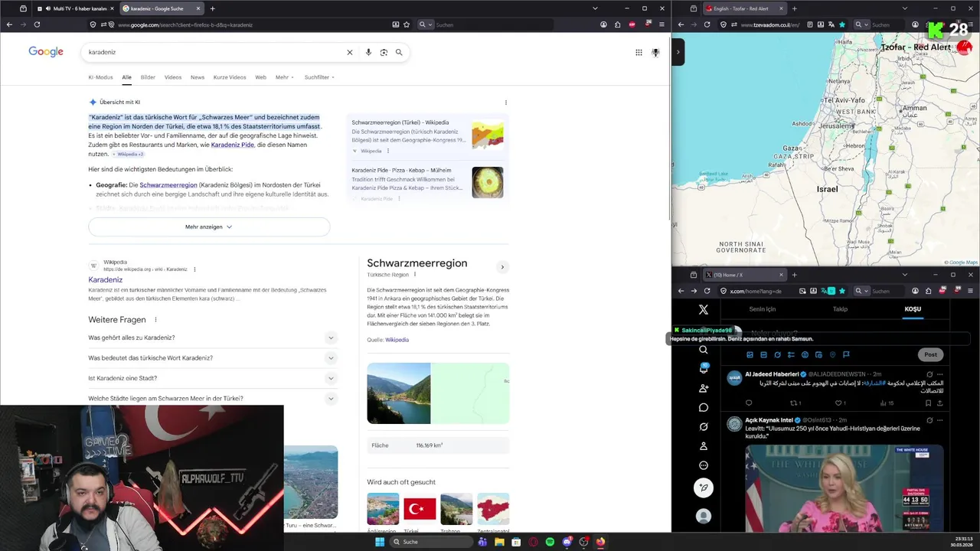The height and width of the screenshot is (551, 980).
Task: Open X profile person icon
Action: (x=703, y=445)
